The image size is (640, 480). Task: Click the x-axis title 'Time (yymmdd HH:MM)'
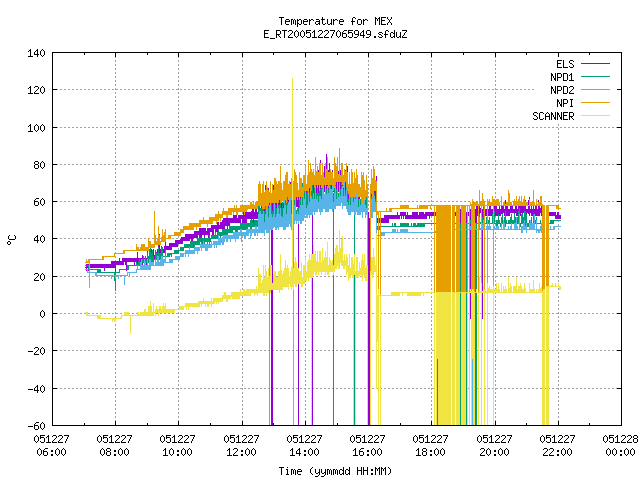point(335,471)
